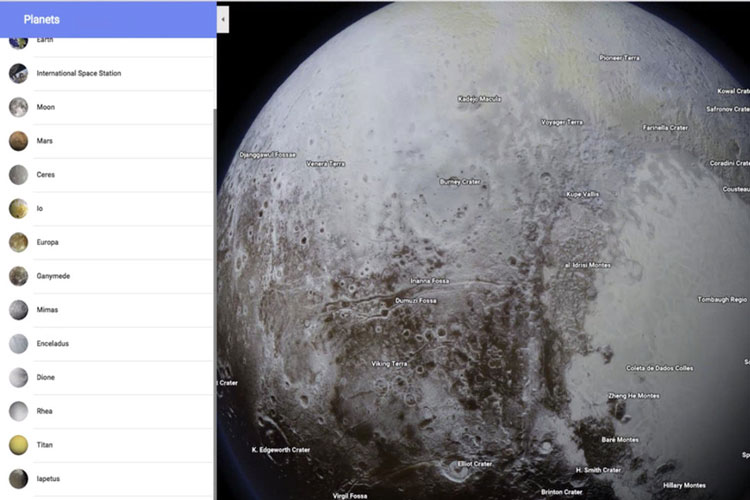750x500 pixels.
Task: Collapse the Planets side panel arrow
Action: [222, 18]
